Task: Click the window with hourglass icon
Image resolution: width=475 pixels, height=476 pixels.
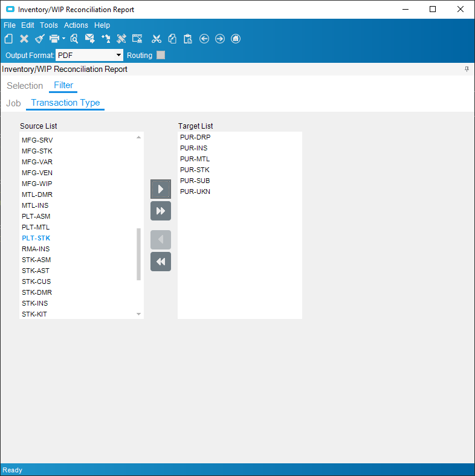Action: 137,39
